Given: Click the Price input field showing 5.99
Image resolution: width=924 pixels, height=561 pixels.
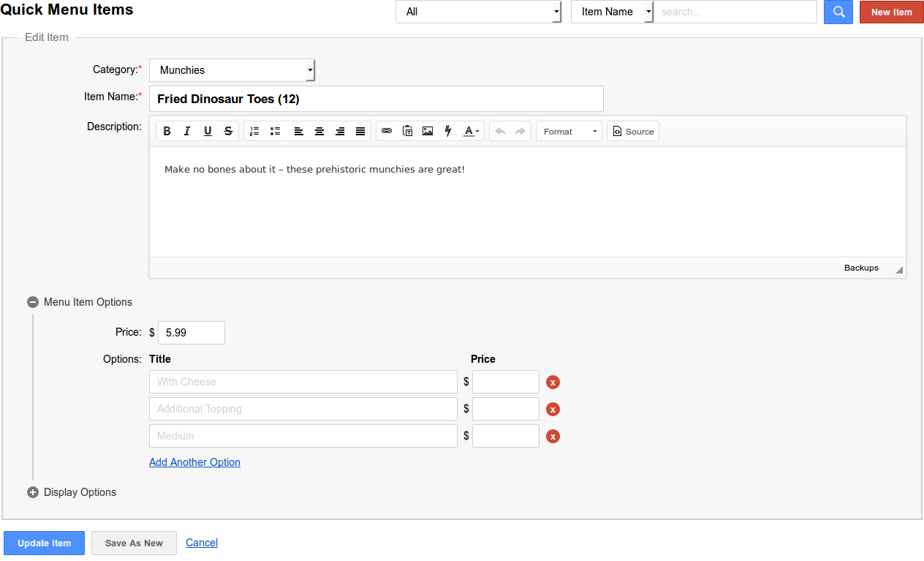Looking at the screenshot, I should pyautogui.click(x=191, y=333).
